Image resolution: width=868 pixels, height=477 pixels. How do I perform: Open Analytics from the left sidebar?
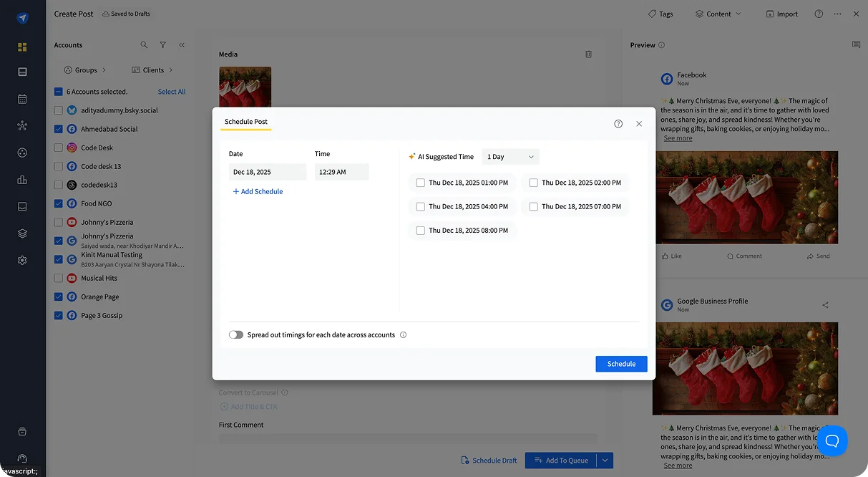click(x=21, y=180)
